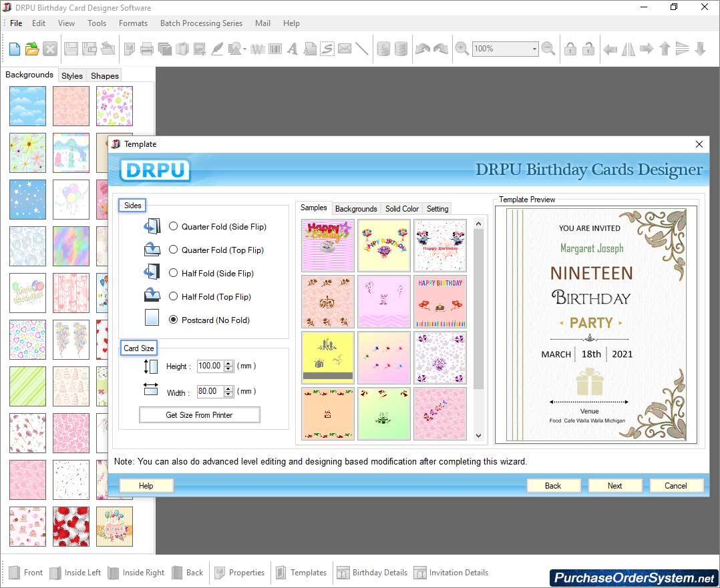Click the redo arrow icon
Screen dimensions: 720x588
(440, 49)
